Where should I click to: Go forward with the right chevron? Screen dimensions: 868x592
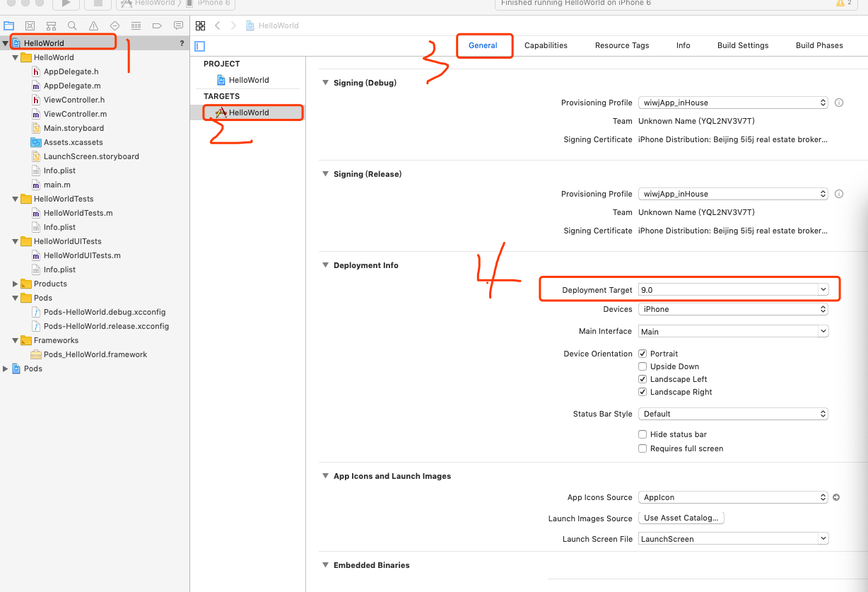point(233,25)
